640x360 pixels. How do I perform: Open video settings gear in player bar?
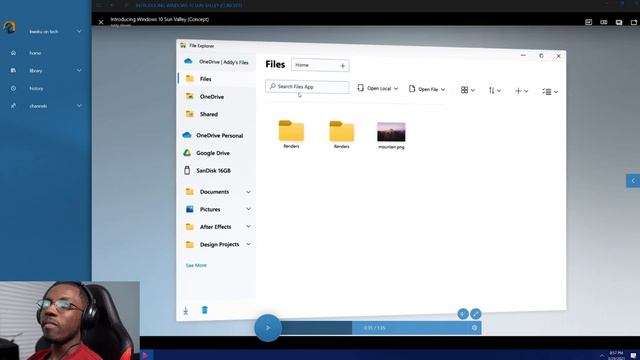[474, 328]
